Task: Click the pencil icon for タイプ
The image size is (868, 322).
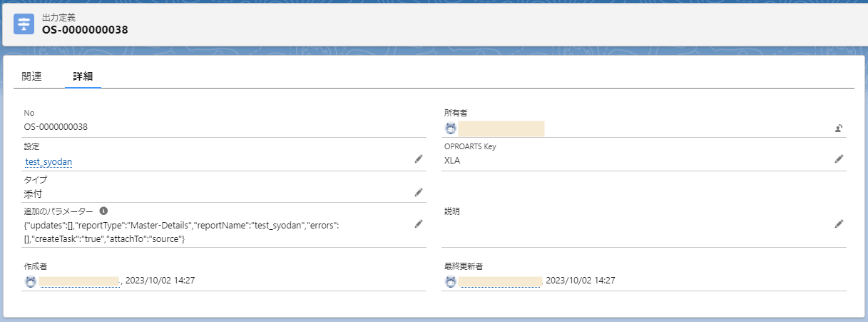Action: tap(419, 192)
